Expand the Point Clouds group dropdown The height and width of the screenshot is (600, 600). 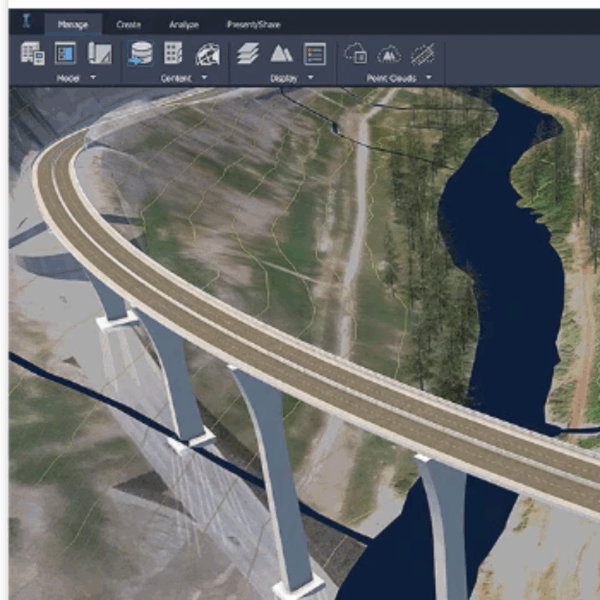click(x=428, y=77)
